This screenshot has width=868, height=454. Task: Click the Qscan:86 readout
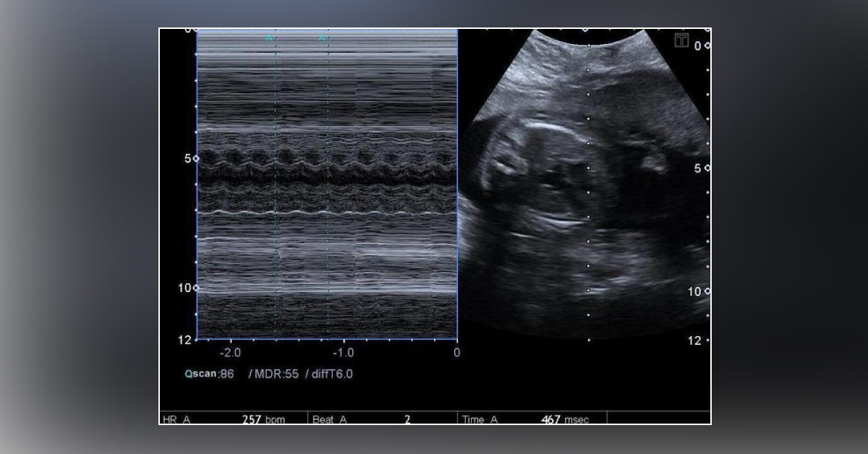point(209,374)
